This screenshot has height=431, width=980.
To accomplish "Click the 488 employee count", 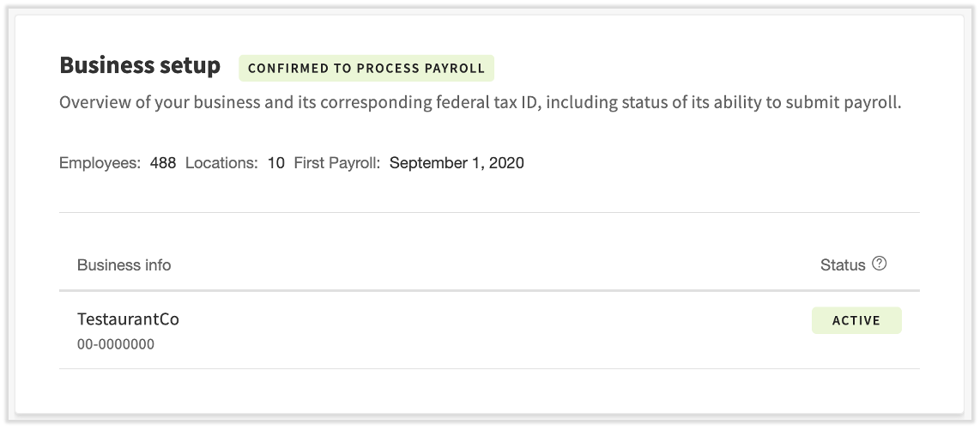I will pos(163,163).
